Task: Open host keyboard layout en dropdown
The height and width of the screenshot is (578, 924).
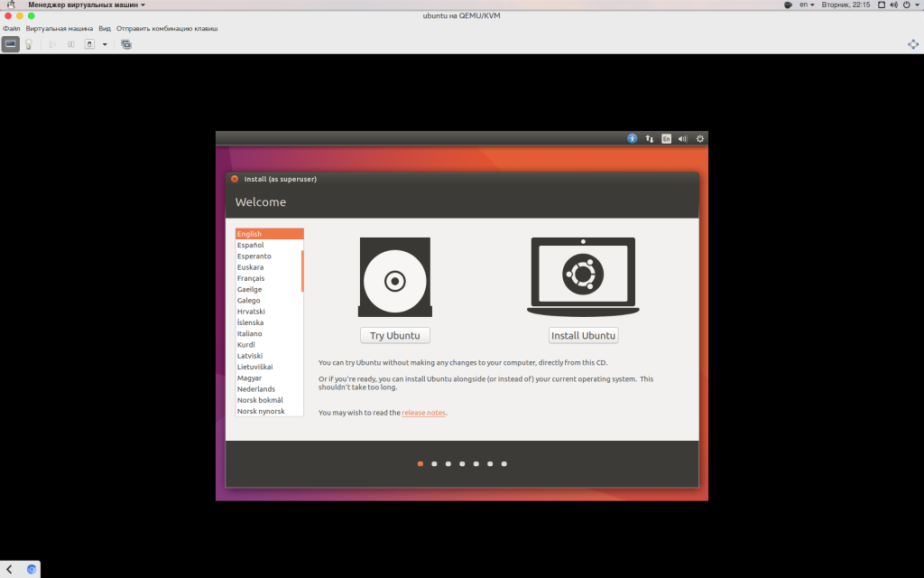Action: [x=807, y=5]
